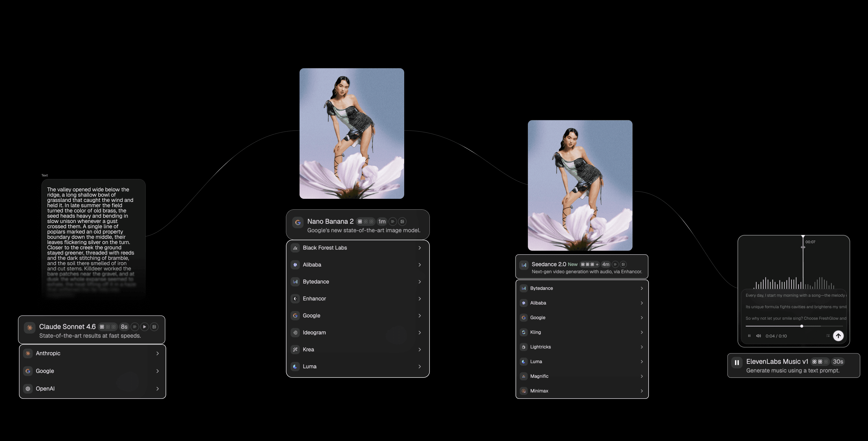Click the image icon on Nano Banana 2 card
This screenshot has height=441, width=868.
402,222
